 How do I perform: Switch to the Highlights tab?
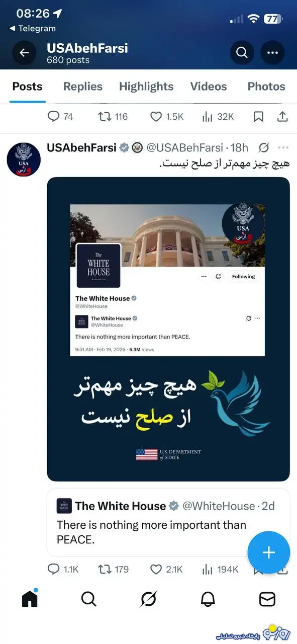[x=146, y=87]
